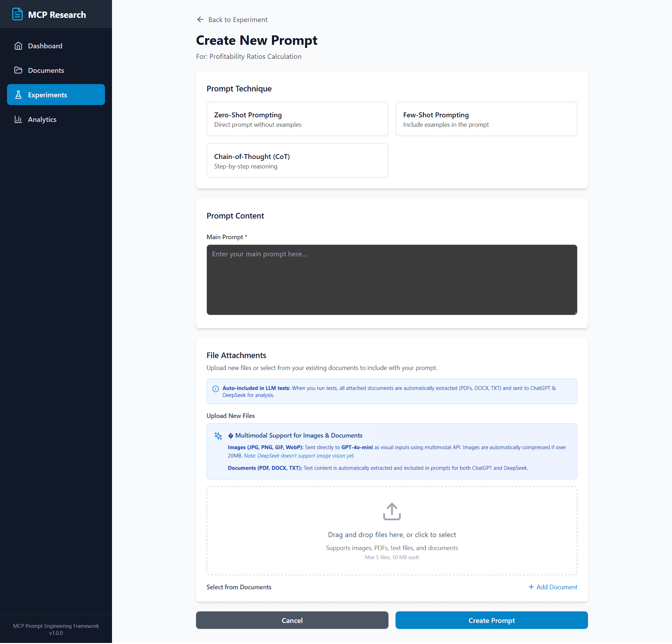The image size is (672, 644).
Task: Go to the Analytics page
Action: tap(42, 119)
